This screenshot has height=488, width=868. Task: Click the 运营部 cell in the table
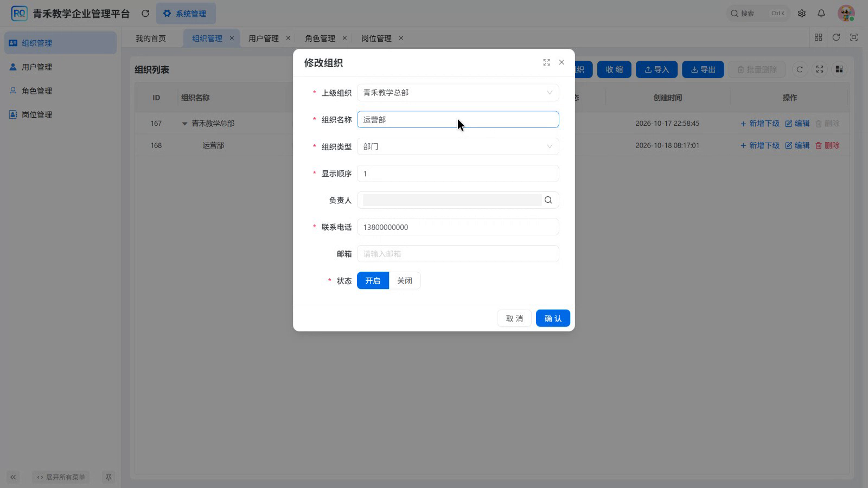(213, 145)
